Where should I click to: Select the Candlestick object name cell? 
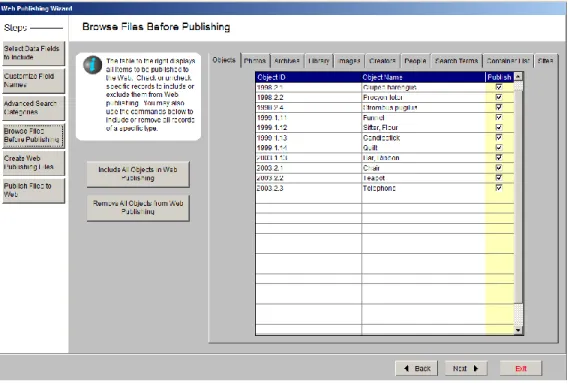(x=424, y=138)
